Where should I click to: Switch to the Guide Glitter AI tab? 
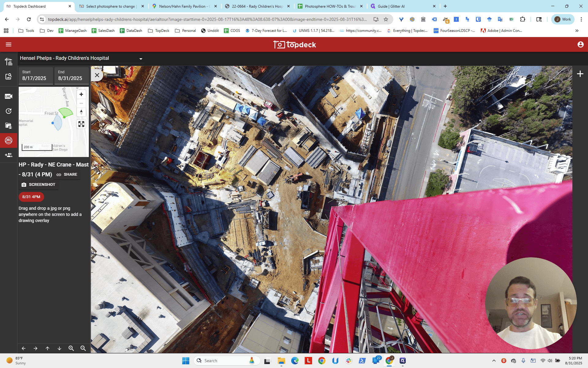[403, 6]
